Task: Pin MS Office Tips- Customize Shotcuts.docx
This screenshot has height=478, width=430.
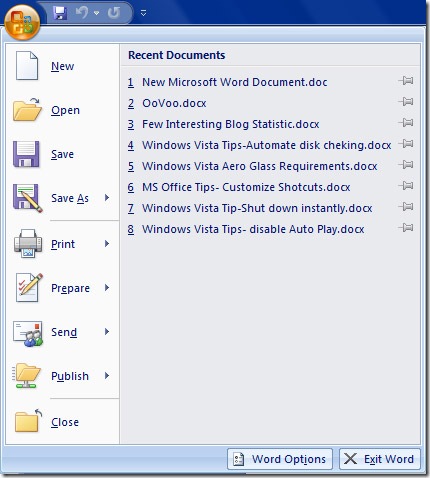Action: pyautogui.click(x=406, y=185)
